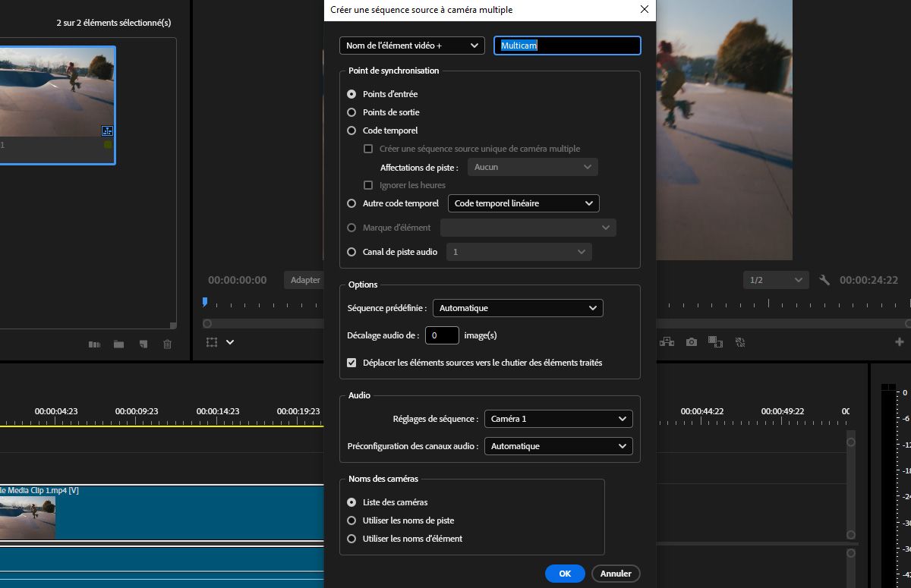911x588 pixels.
Task: Click OK to create the multicam sequence
Action: [x=565, y=574]
